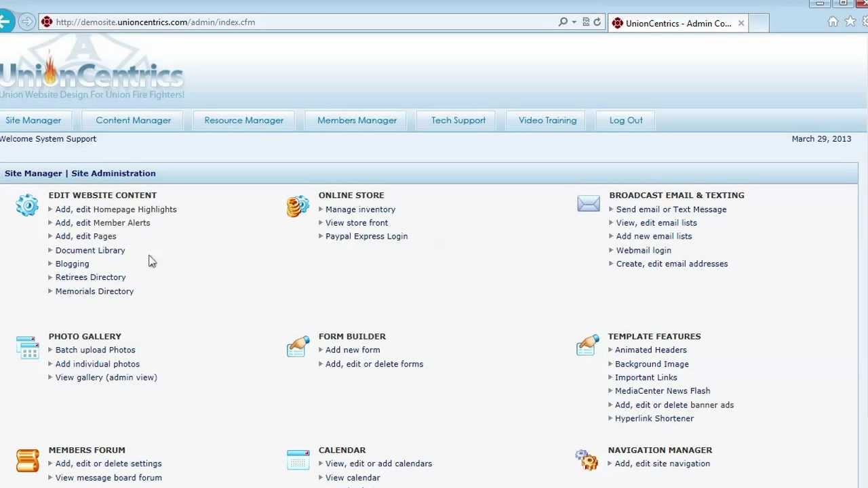Open Add, edit or delete forms
868x488 pixels.
(374, 364)
